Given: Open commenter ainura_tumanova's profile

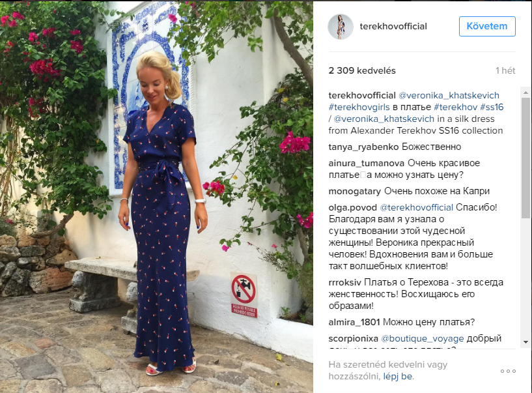Looking at the screenshot, I should coord(367,163).
